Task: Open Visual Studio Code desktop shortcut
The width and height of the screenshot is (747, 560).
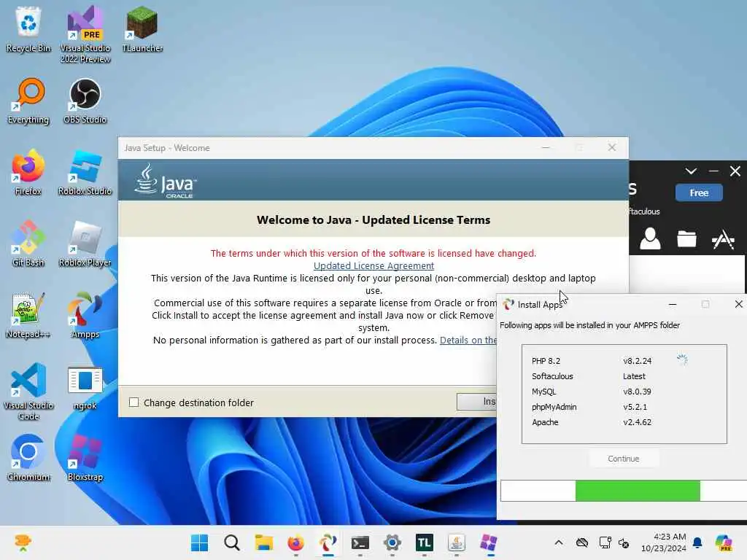Action: click(28, 392)
